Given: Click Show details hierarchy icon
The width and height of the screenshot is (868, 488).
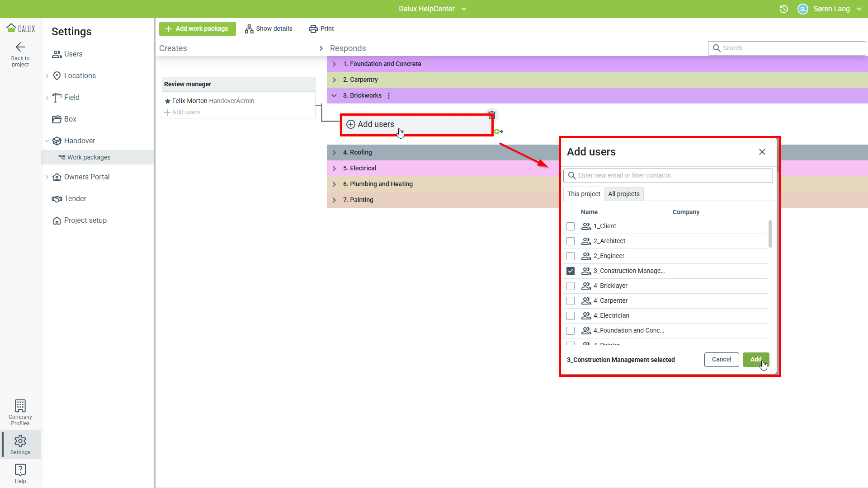Looking at the screenshot, I should [249, 29].
